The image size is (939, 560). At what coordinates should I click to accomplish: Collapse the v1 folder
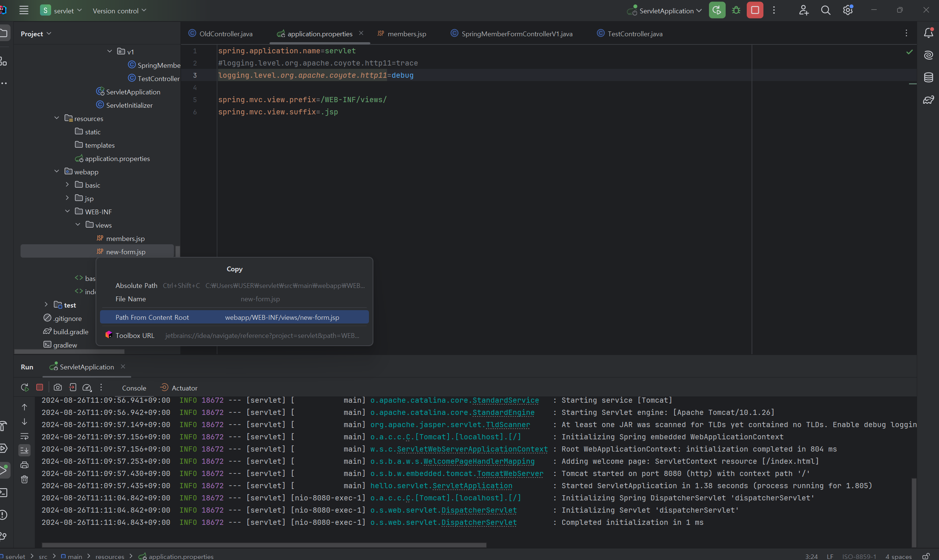(110, 51)
